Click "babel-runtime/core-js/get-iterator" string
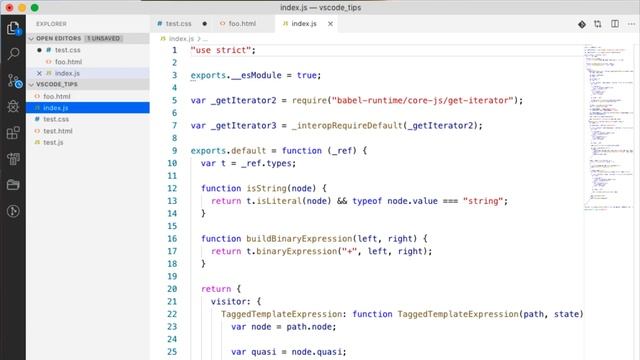Viewport: 640px width, 360px height. tap(422, 100)
